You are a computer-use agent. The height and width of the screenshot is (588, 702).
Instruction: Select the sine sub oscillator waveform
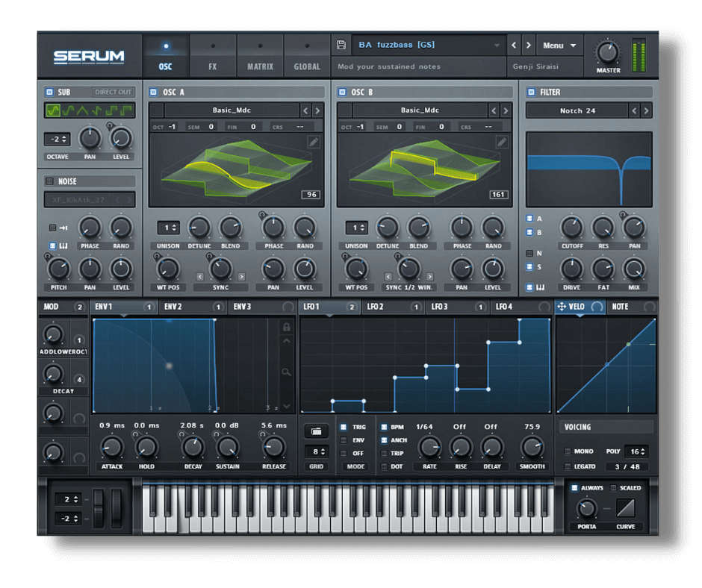(x=53, y=111)
